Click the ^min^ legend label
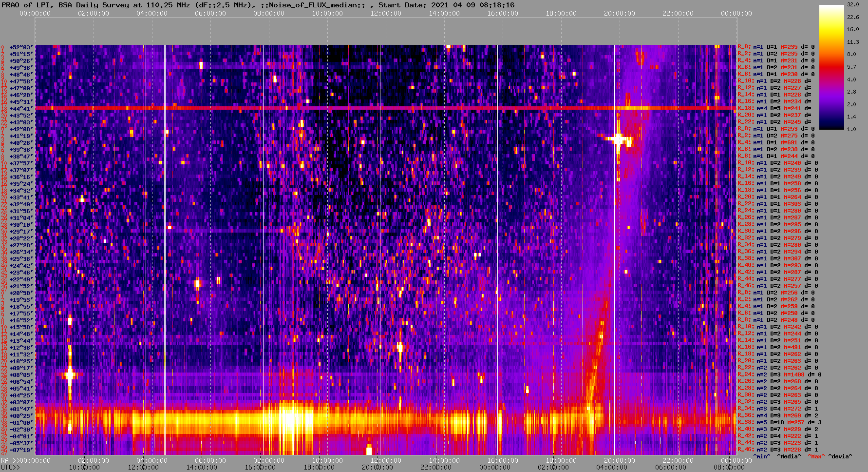Viewport: 868px width, 472px height. pyautogui.click(x=762, y=456)
